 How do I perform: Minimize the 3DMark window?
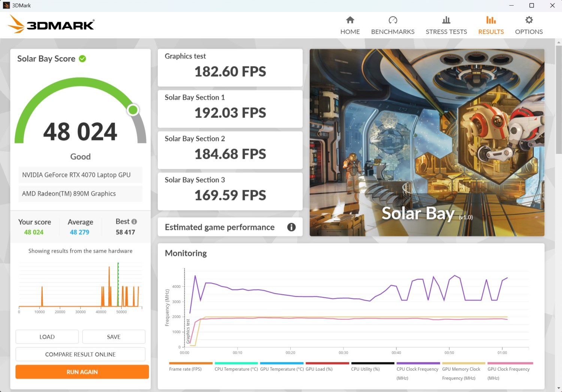(x=511, y=5)
